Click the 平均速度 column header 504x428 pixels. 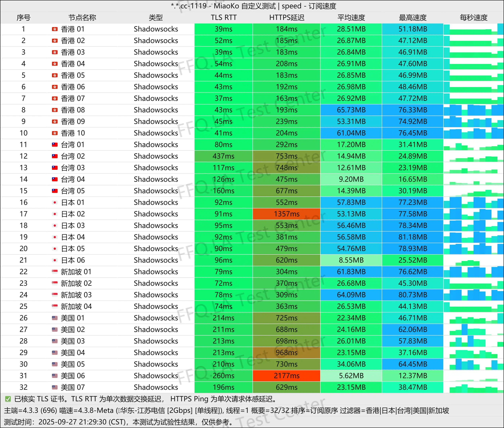[x=351, y=18]
